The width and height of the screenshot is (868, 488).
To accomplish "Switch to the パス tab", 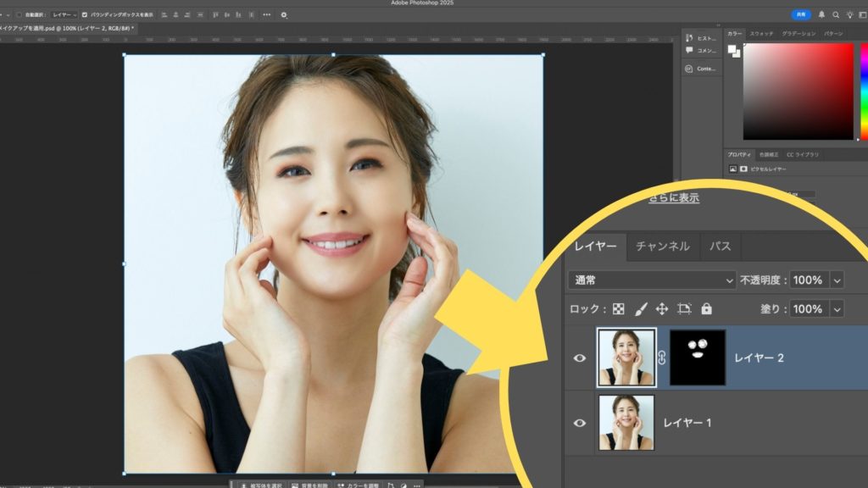I will coord(721,246).
